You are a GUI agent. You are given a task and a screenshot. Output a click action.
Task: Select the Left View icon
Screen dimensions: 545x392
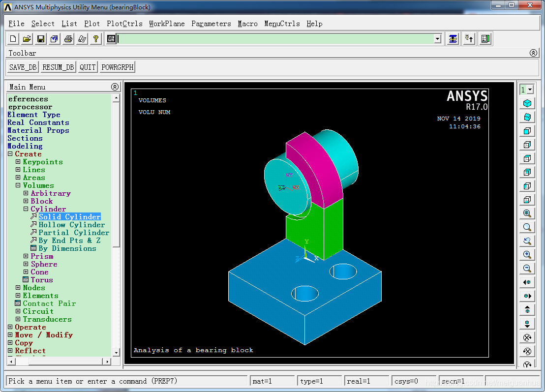(x=527, y=186)
